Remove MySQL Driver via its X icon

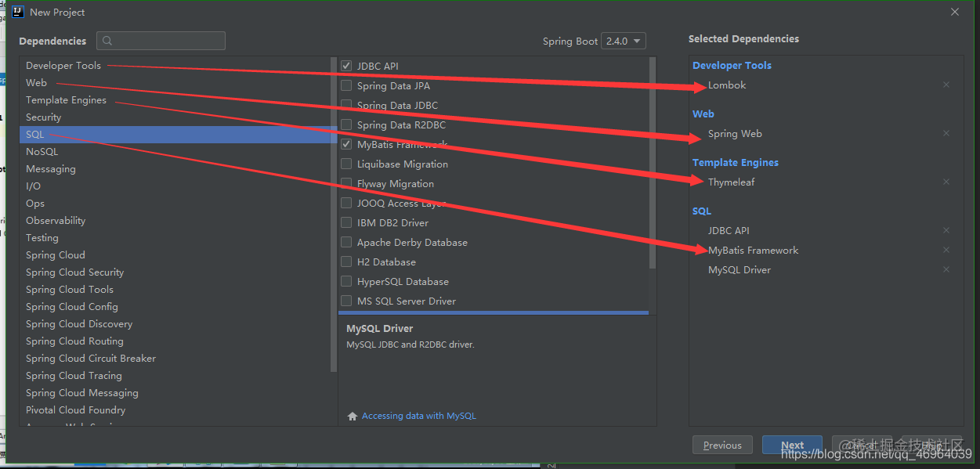946,269
